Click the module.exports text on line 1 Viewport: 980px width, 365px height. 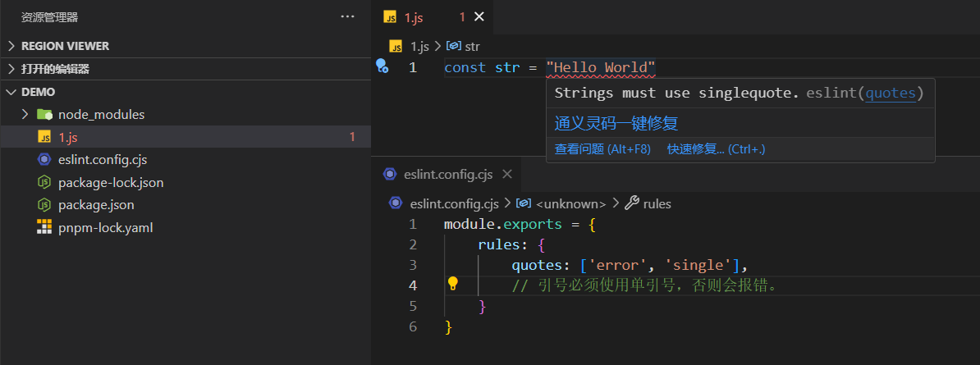503,225
